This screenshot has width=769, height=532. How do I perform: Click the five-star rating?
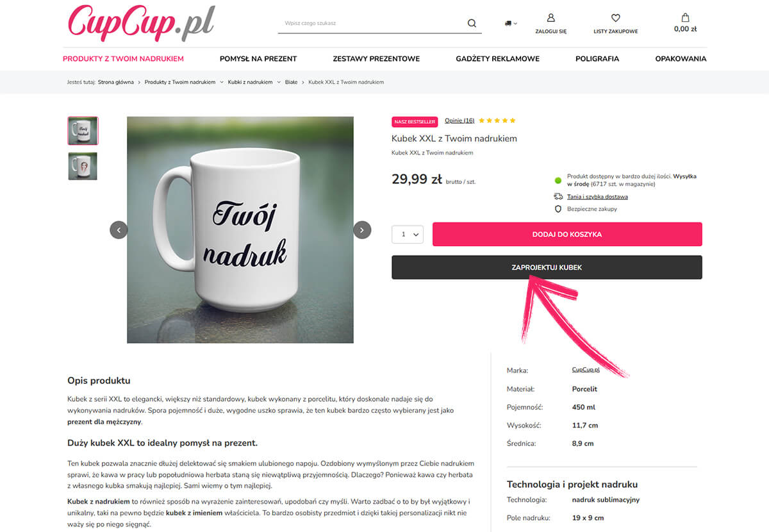[x=497, y=121]
